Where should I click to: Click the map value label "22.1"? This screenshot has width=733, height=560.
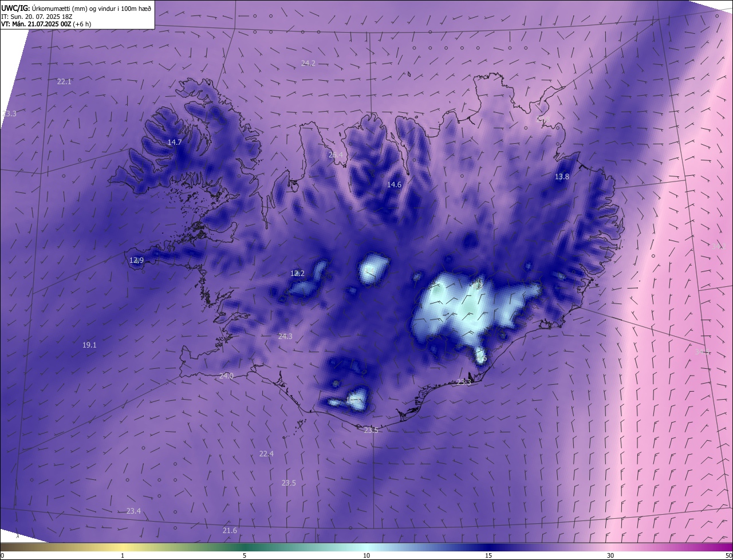tap(64, 82)
